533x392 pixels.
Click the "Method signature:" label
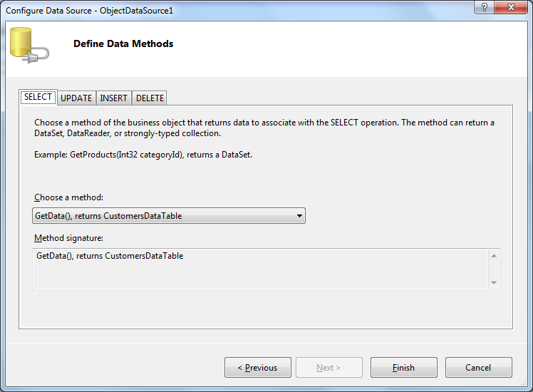coord(69,237)
